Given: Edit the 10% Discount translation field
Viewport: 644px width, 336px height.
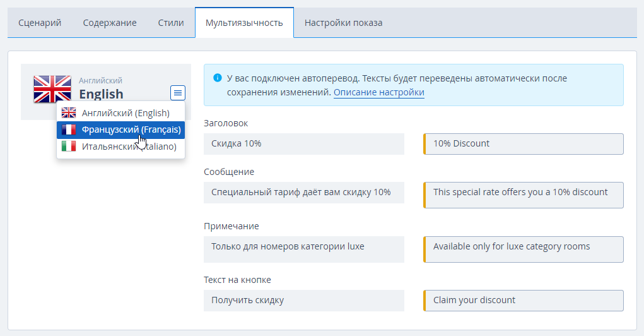Looking at the screenshot, I should [524, 144].
